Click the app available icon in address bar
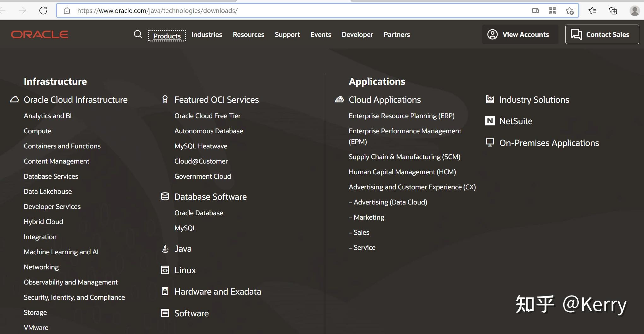The width and height of the screenshot is (644, 334). pos(535,11)
